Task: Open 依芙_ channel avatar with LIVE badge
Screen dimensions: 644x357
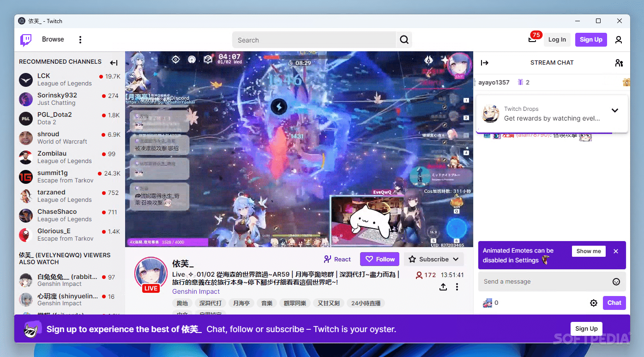Action: click(150, 274)
